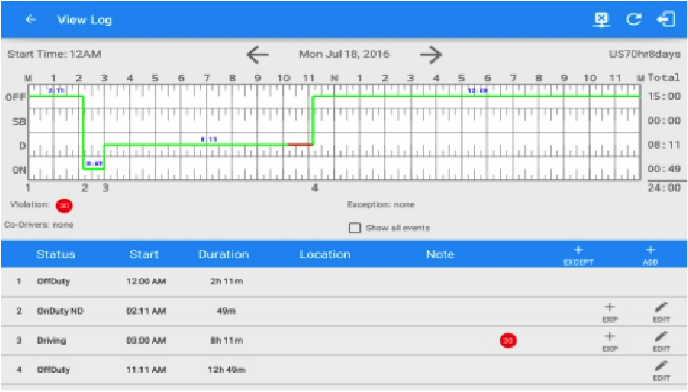Image resolution: width=688 pixels, height=392 pixels.
Task: Tap the logout icon in the top bar
Action: click(x=666, y=19)
